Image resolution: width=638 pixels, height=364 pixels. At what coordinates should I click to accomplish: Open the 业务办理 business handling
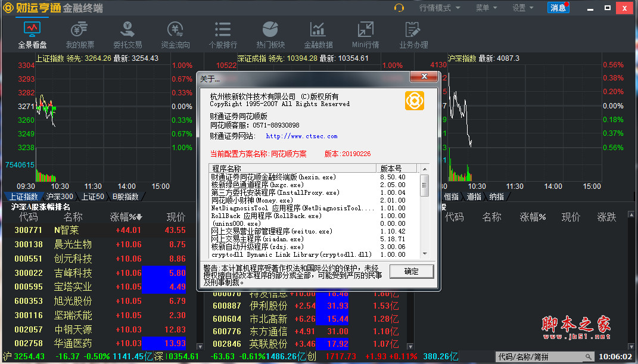[413, 35]
